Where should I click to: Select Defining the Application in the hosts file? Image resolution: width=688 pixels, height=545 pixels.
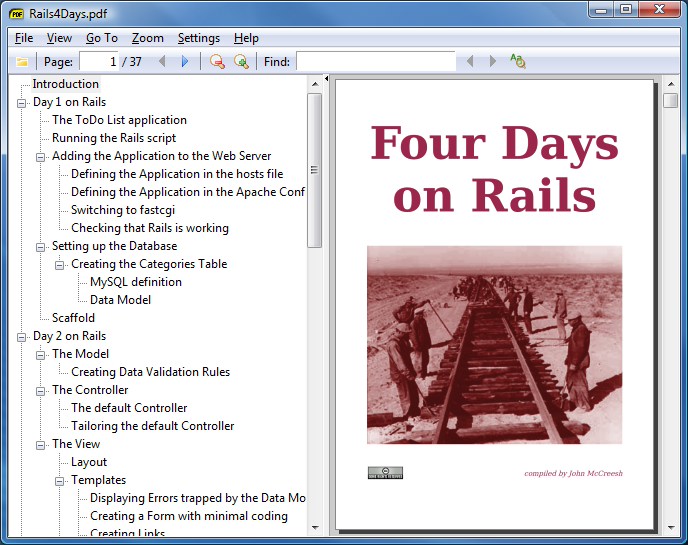click(x=177, y=174)
